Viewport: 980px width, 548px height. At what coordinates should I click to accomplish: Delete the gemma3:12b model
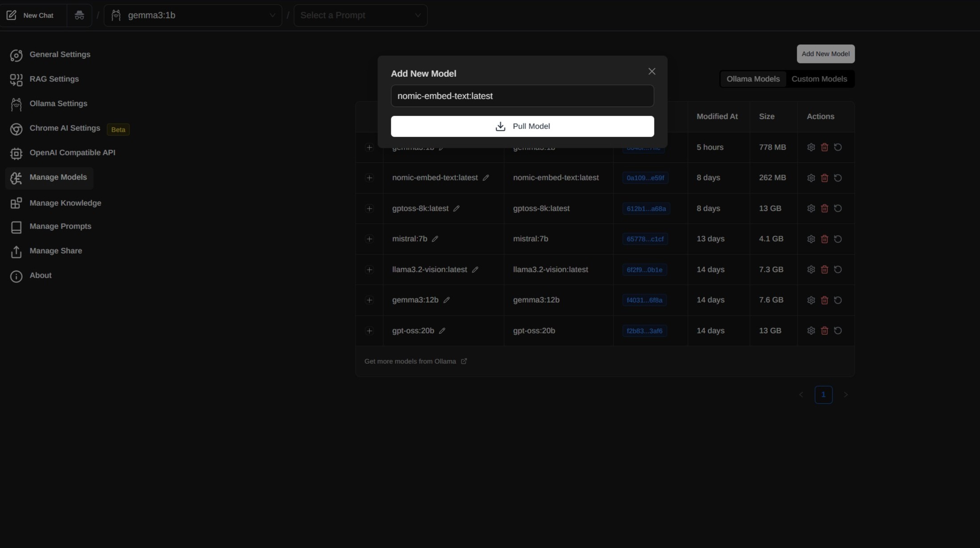824,300
